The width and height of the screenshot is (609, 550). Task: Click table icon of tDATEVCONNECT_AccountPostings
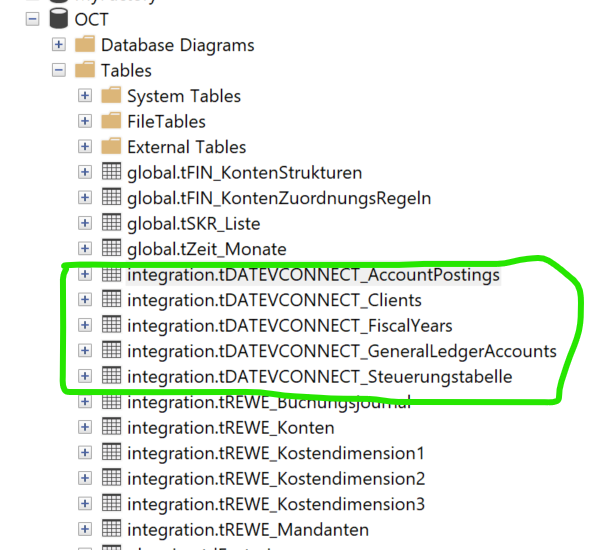point(111,273)
